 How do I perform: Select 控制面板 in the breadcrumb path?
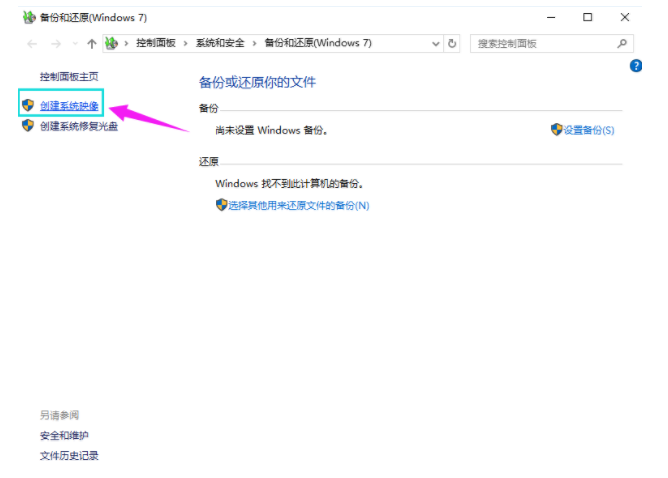point(158,44)
